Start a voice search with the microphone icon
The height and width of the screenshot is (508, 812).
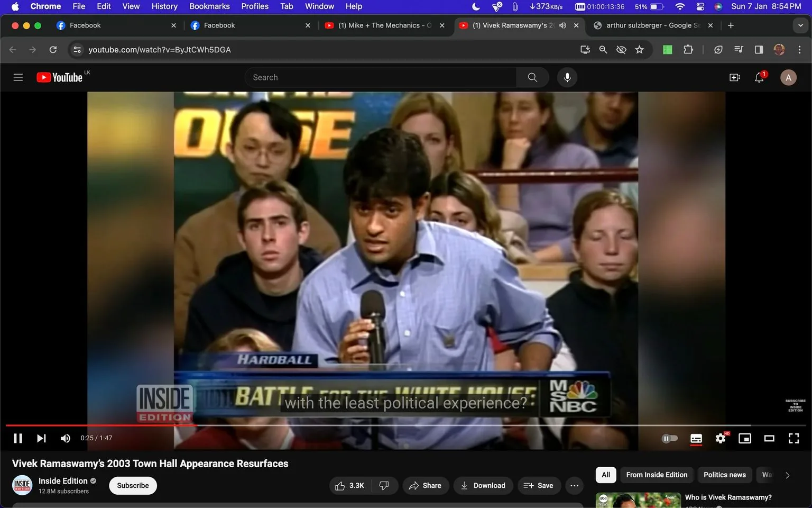(x=567, y=77)
